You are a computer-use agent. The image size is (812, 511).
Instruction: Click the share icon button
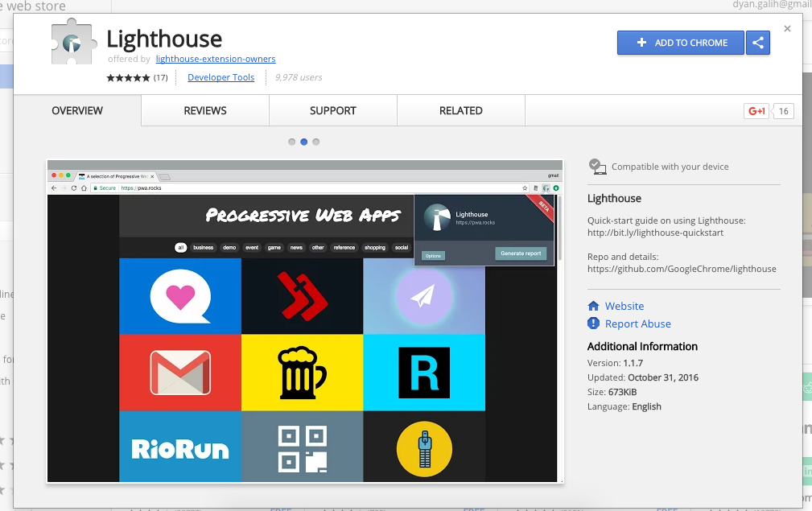[758, 43]
